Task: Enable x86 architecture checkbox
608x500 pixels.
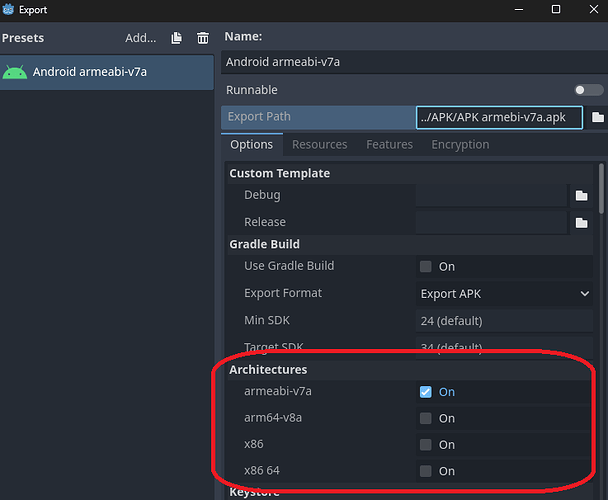Action: coord(426,445)
